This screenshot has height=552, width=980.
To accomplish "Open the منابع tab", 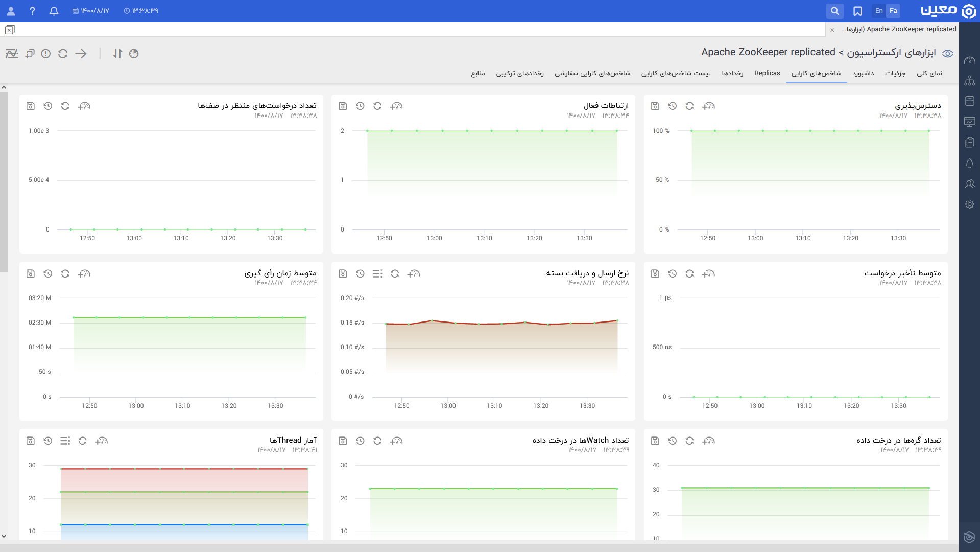I will (478, 73).
